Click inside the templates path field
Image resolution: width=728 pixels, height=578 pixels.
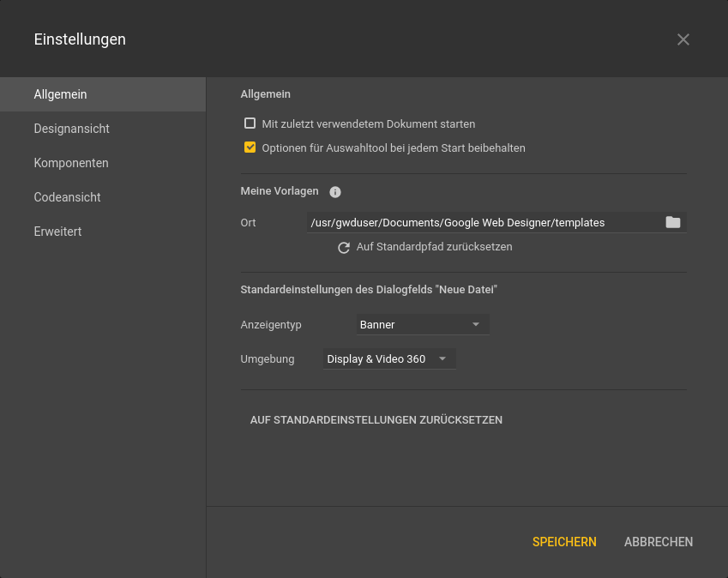click(x=480, y=222)
